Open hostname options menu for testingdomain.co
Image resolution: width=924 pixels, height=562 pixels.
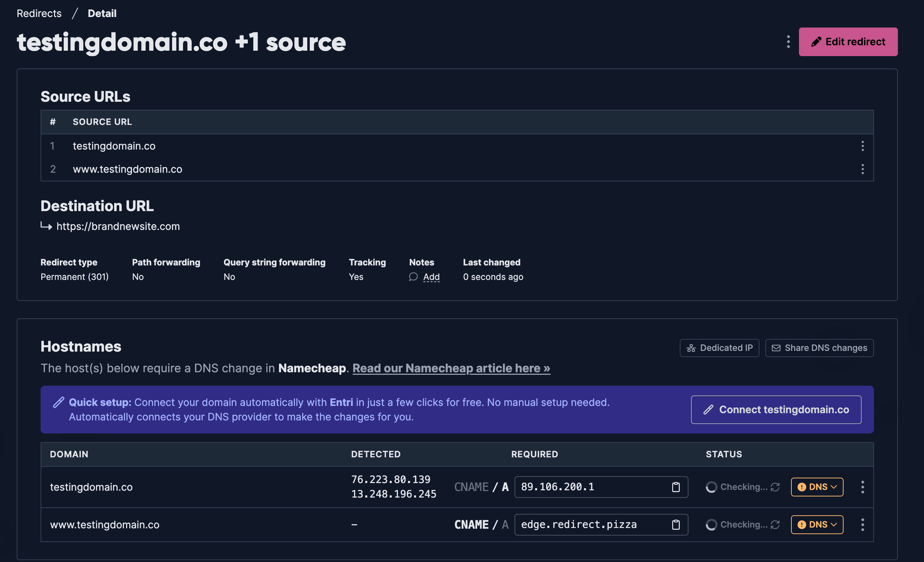tap(862, 487)
